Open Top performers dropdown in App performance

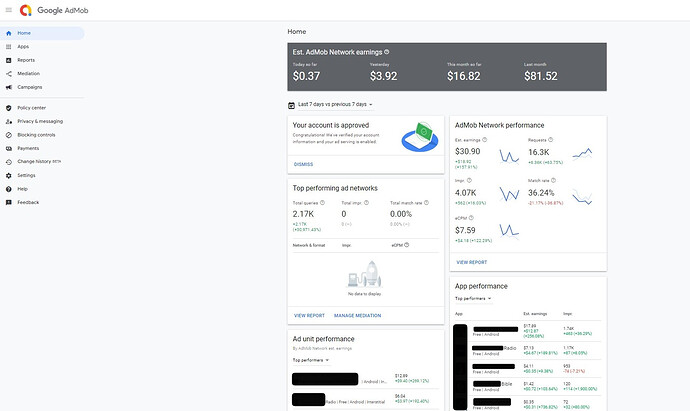[x=474, y=298]
